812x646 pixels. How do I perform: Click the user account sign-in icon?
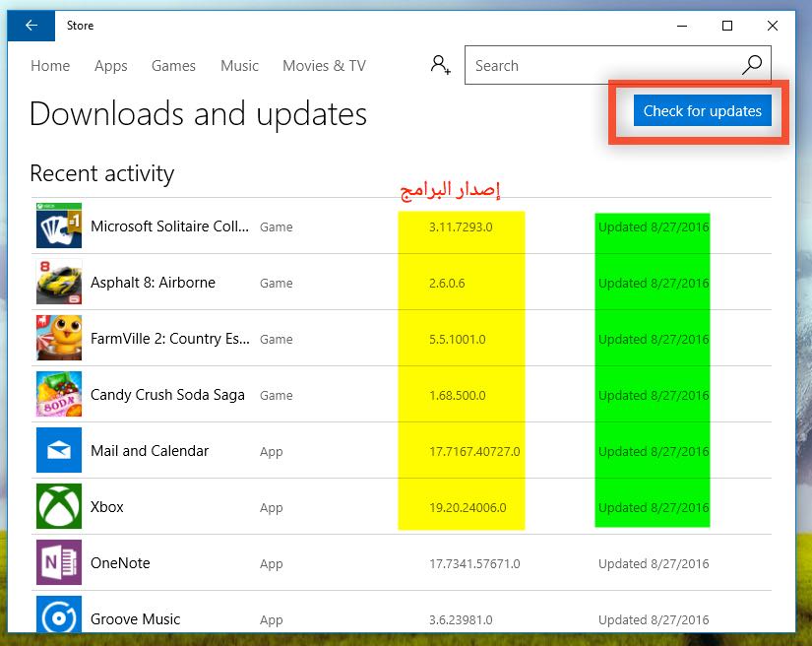tap(440, 66)
